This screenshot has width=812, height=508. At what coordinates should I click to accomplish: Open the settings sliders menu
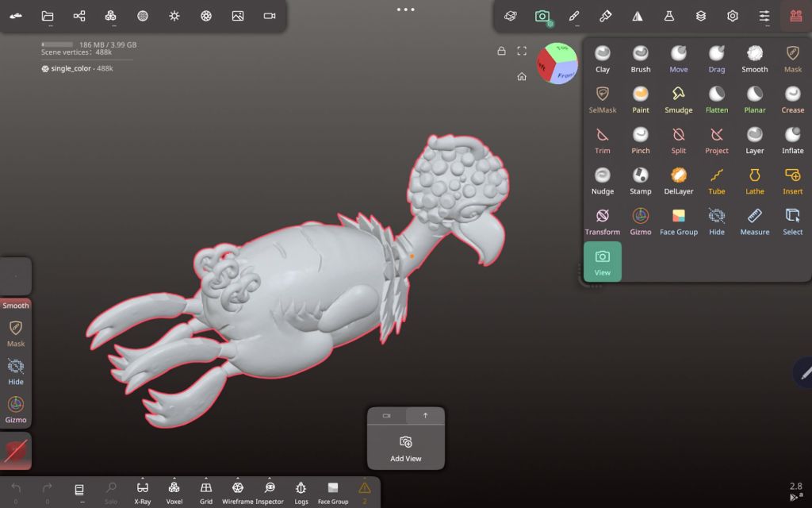pyautogui.click(x=764, y=16)
